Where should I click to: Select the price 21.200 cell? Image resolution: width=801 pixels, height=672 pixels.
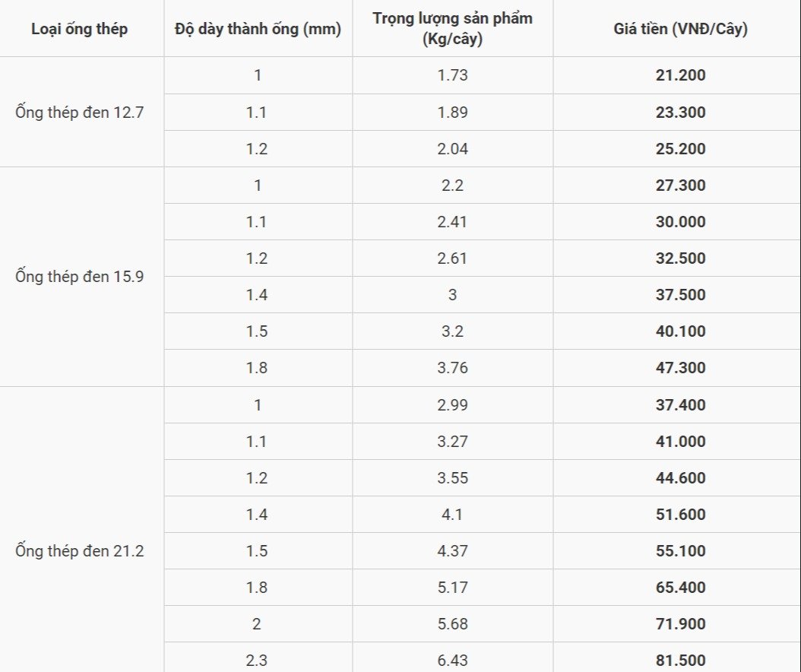coord(680,75)
